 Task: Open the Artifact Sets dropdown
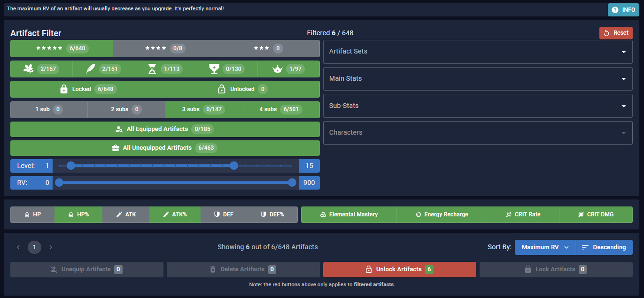[478, 52]
